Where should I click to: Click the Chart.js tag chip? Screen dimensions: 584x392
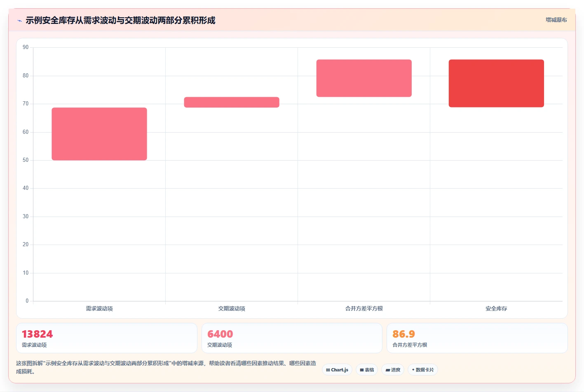coord(337,370)
